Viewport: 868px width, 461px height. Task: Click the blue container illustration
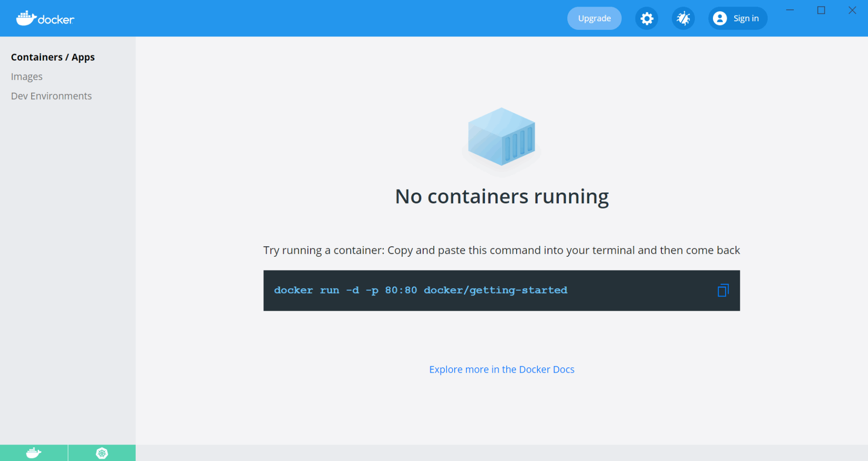[x=501, y=137]
